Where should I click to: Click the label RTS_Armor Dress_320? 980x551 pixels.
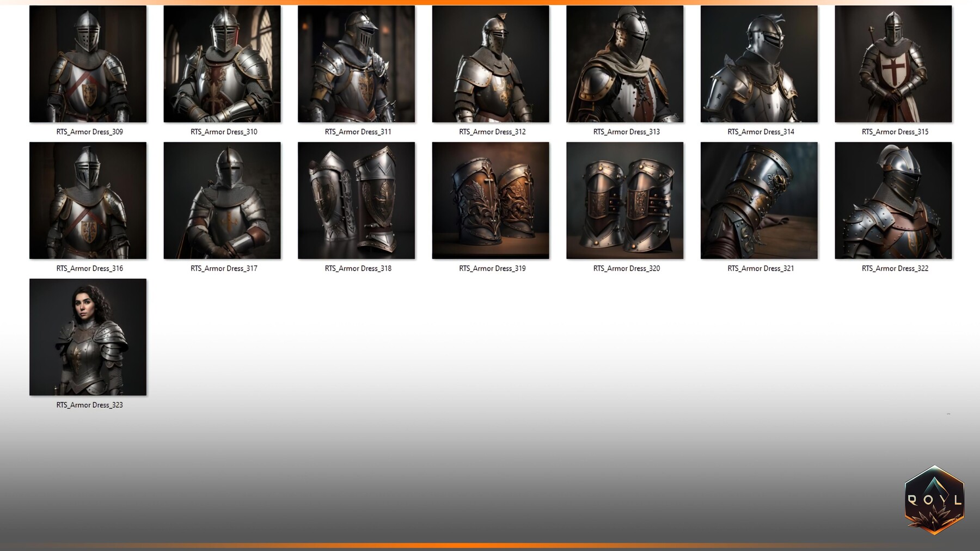[x=626, y=268]
